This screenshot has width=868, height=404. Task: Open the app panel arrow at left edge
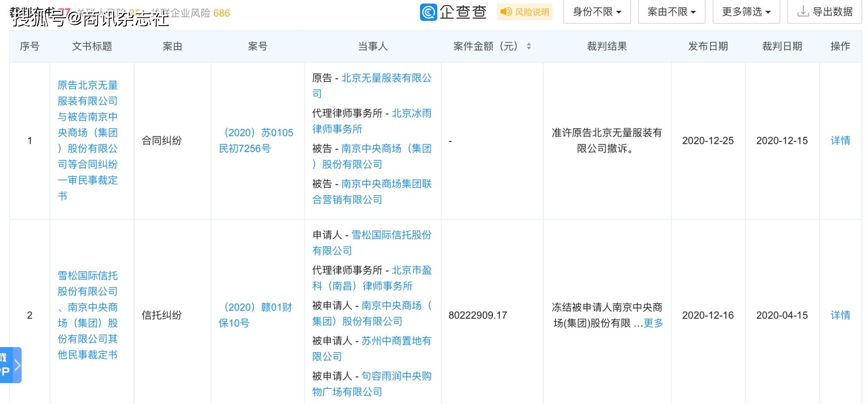17,365
